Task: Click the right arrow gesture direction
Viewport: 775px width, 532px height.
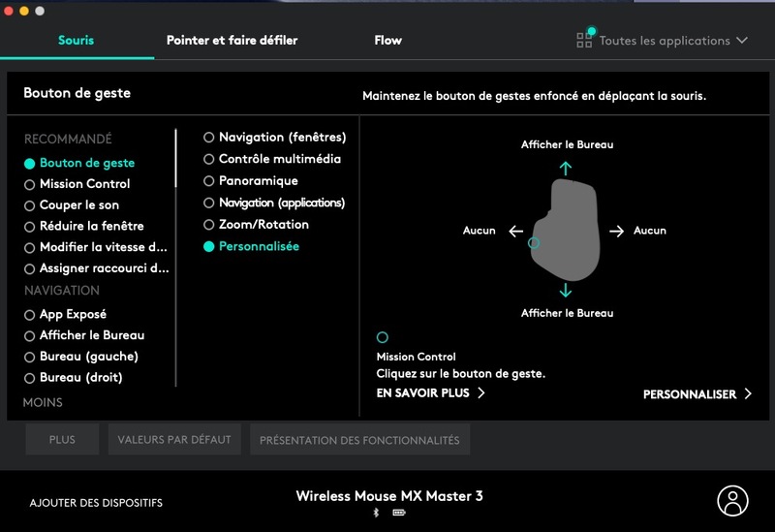Action: [616, 231]
